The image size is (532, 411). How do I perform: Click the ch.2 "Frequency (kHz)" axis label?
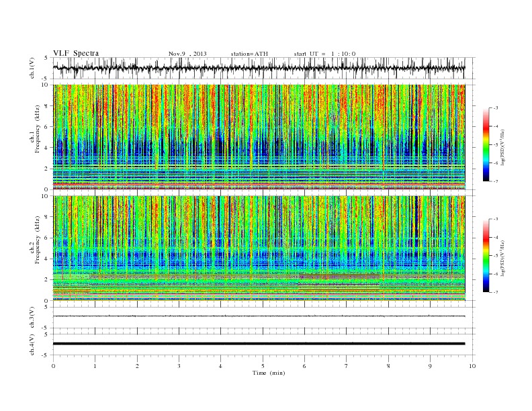[x=37, y=240]
